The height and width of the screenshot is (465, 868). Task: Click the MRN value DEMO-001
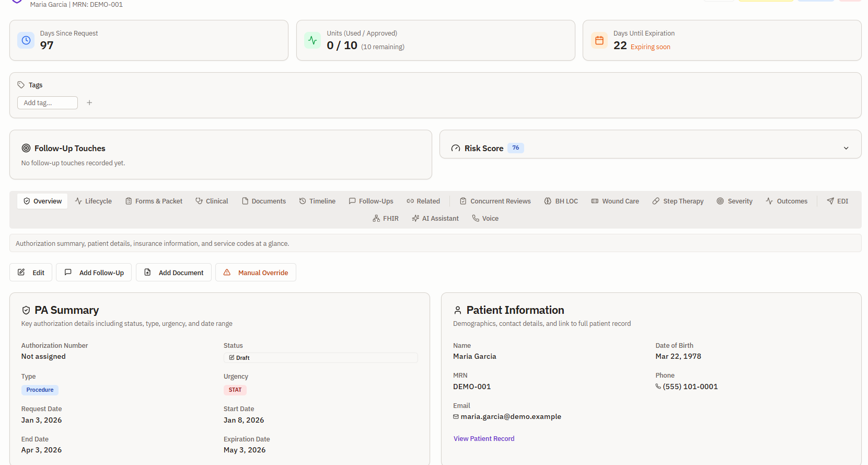pos(472,387)
